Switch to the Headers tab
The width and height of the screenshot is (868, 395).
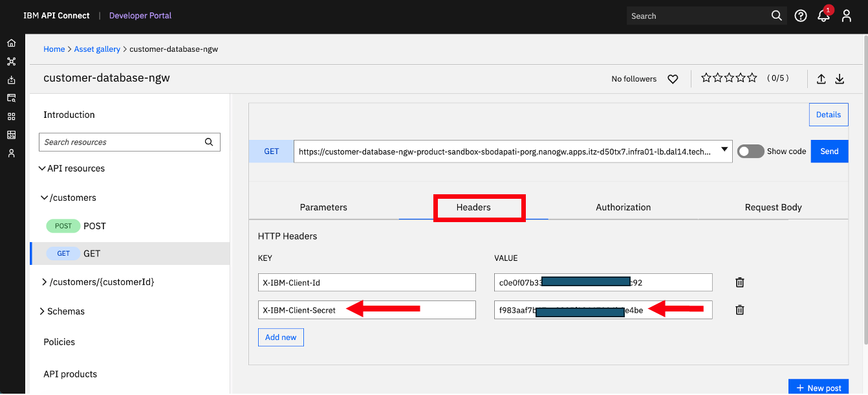[x=473, y=207]
